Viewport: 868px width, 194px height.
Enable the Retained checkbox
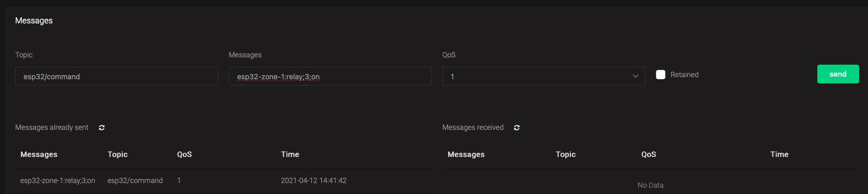pyautogui.click(x=661, y=75)
